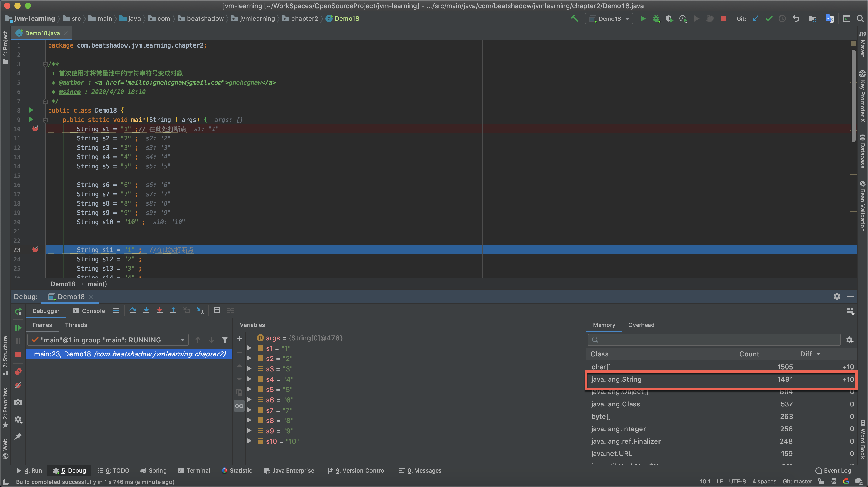The width and height of the screenshot is (868, 487).
Task: Close the Demo18.java editor tab
Action: tap(66, 33)
